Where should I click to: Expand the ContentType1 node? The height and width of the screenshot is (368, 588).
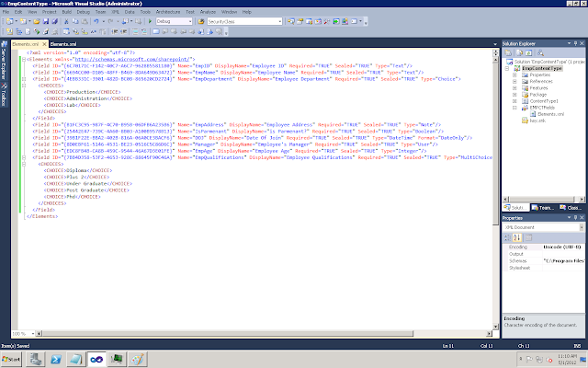(514, 101)
